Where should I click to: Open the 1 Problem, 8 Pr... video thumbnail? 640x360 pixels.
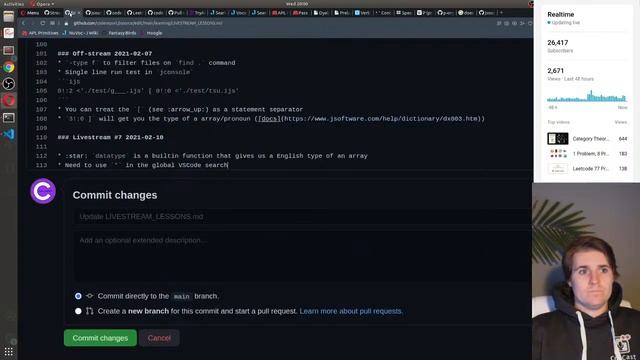coord(558,153)
